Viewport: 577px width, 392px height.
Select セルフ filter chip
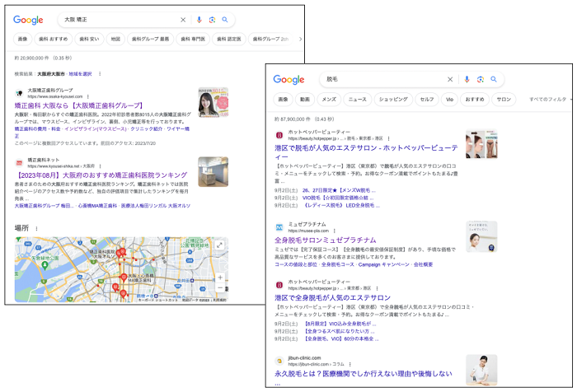click(x=427, y=100)
